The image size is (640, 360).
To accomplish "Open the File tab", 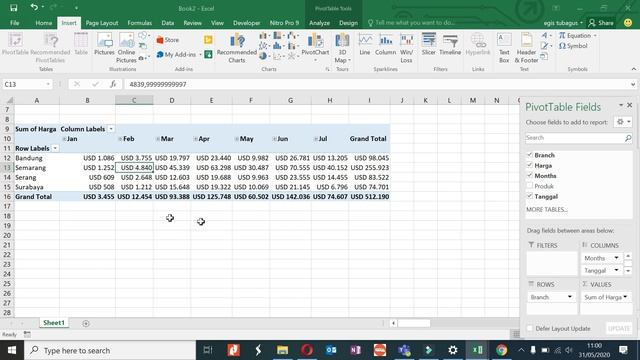I will (15, 23).
